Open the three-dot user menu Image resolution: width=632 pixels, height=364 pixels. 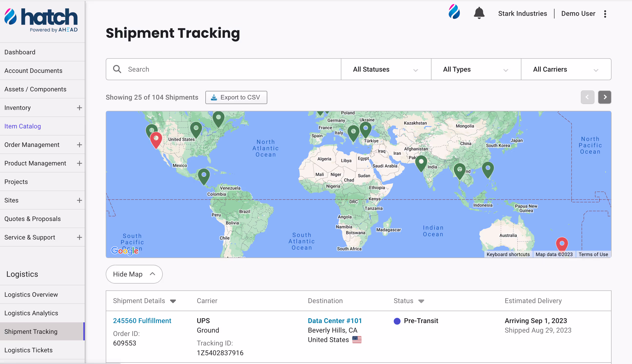(x=605, y=14)
